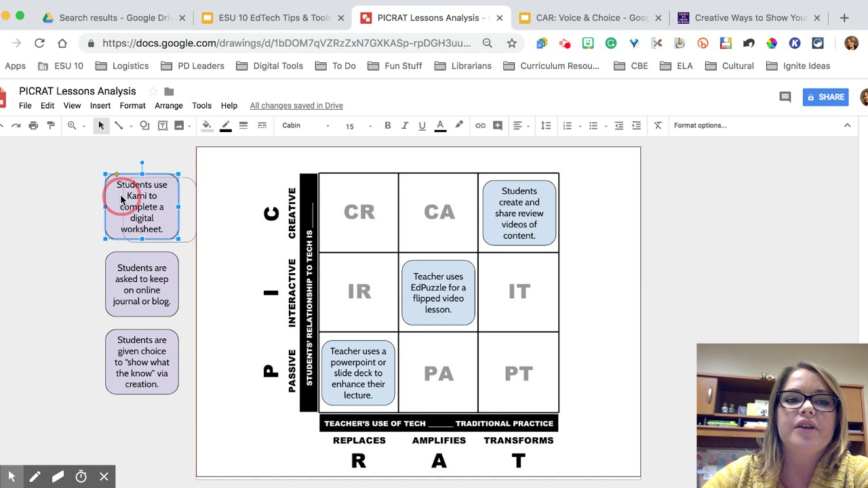This screenshot has height=488, width=868.
Task: Open the Edit menu
Action: (47, 106)
